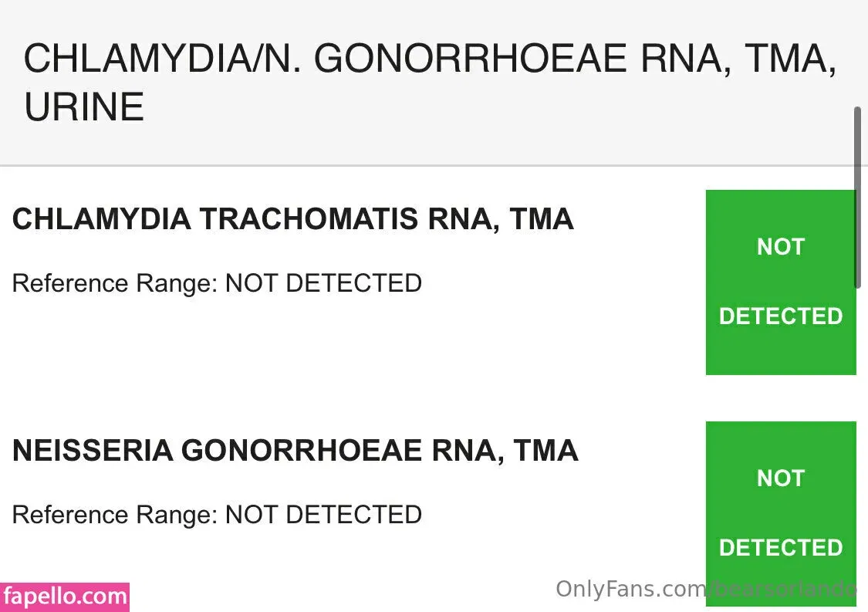Click the word DETECTED in Chlamydia's green badge

[780, 316]
